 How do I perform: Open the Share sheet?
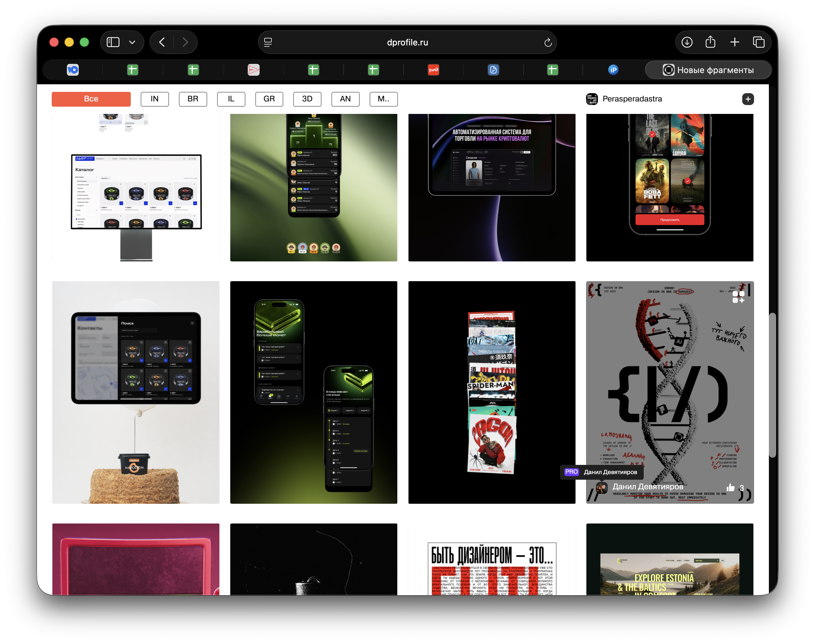pyautogui.click(x=710, y=41)
